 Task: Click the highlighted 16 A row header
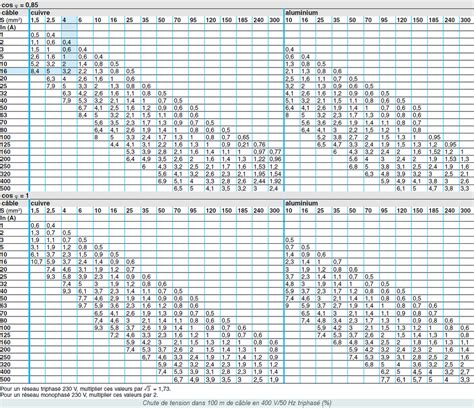14,71
